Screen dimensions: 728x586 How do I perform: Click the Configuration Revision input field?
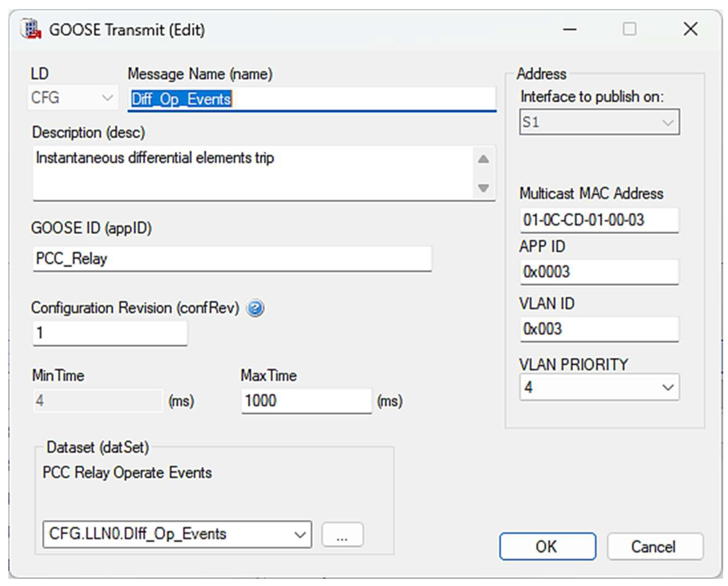click(110, 333)
